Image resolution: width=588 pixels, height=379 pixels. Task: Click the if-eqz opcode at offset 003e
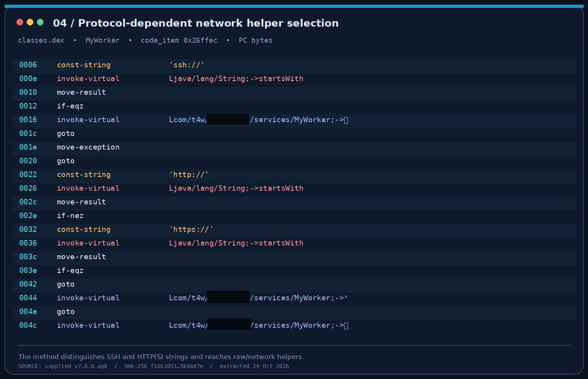pos(70,271)
